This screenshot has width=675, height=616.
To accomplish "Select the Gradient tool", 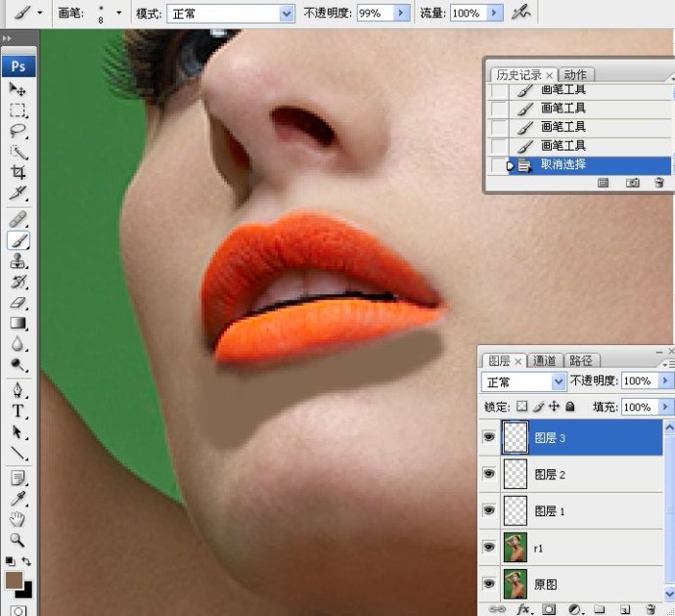I will tap(18, 323).
